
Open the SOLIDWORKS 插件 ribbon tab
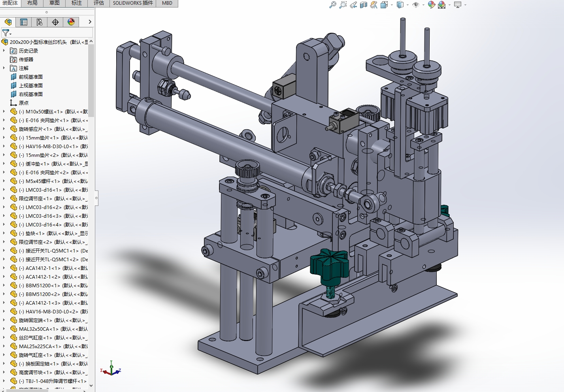(133, 3)
